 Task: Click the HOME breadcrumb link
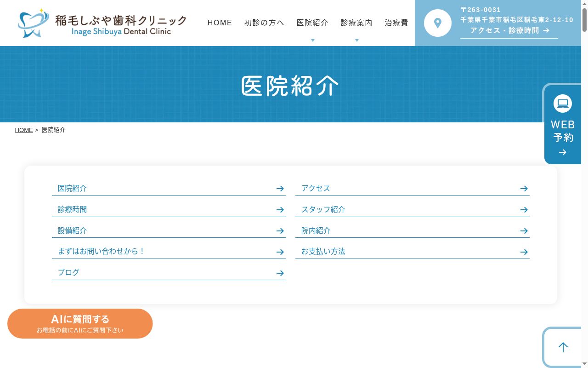tap(24, 130)
